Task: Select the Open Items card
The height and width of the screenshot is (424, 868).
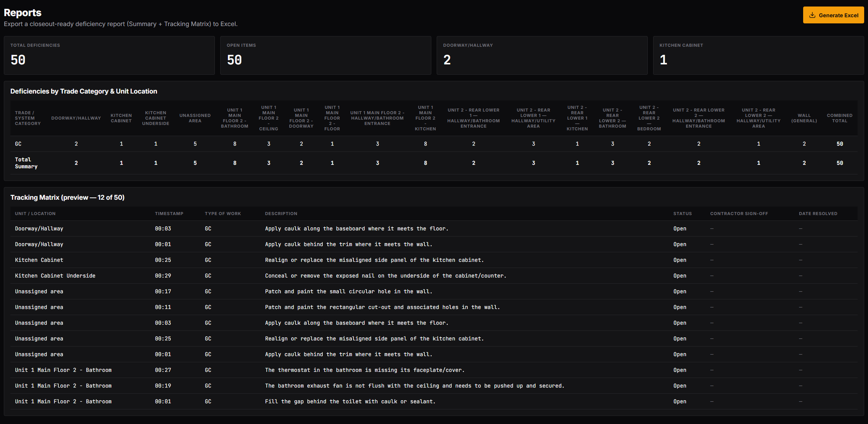Action: tap(326, 56)
